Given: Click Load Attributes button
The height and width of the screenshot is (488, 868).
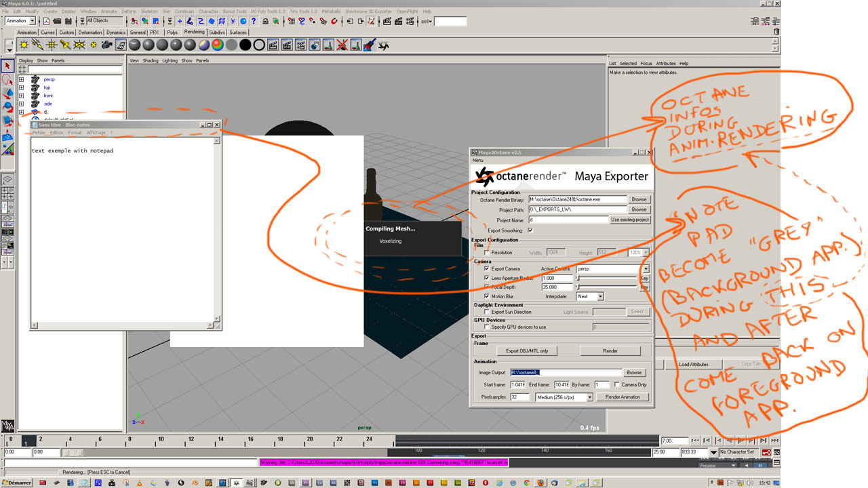Looking at the screenshot, I should coord(694,364).
